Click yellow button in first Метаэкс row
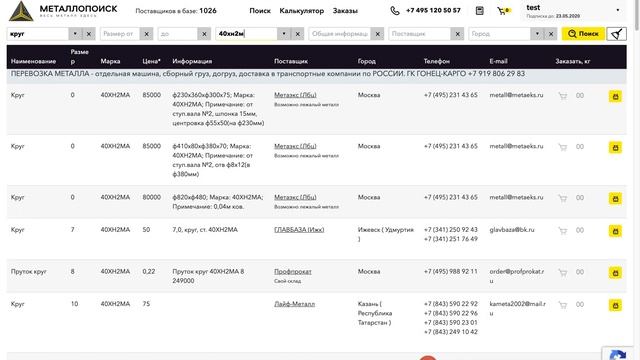Viewport: 640px width, 360px height. coord(616,96)
